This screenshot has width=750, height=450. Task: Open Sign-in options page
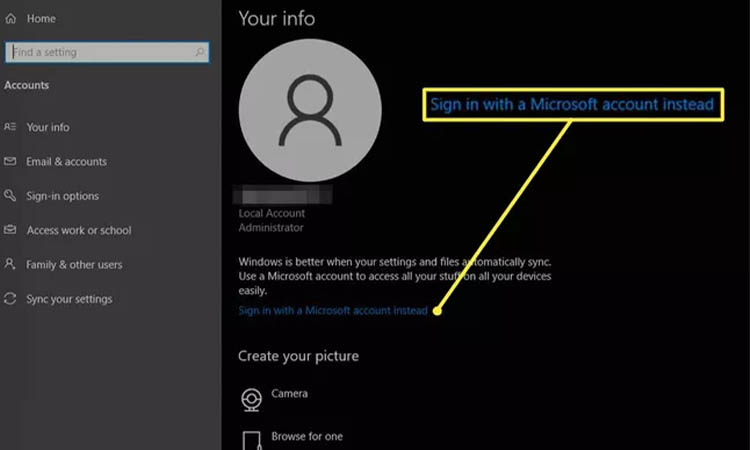pos(63,196)
